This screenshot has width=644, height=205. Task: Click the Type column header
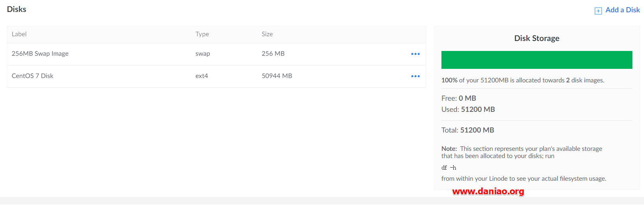(x=202, y=34)
